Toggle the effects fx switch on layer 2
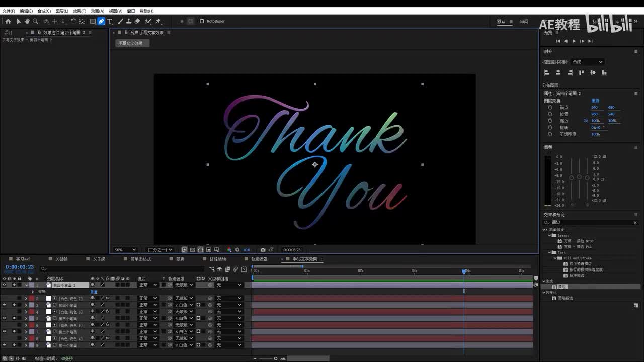 pyautogui.click(x=107, y=298)
